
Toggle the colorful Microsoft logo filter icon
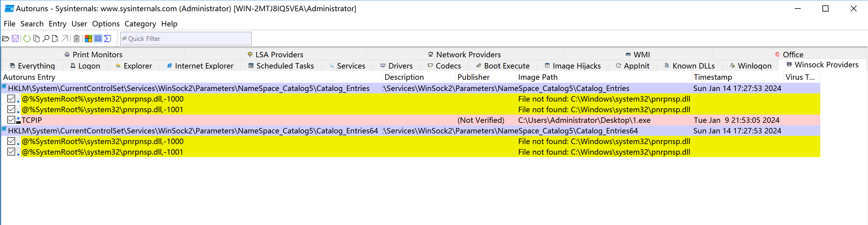[88, 39]
